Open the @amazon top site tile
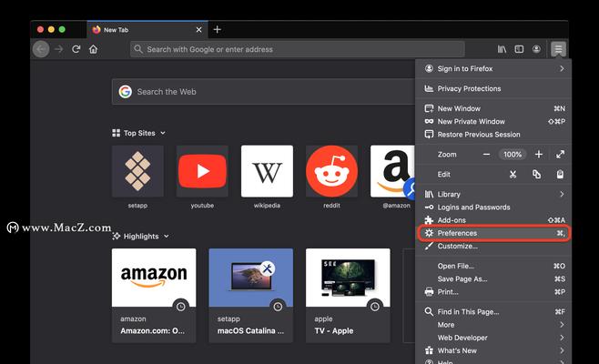Image resolution: width=599 pixels, height=364 pixels. tap(392, 171)
